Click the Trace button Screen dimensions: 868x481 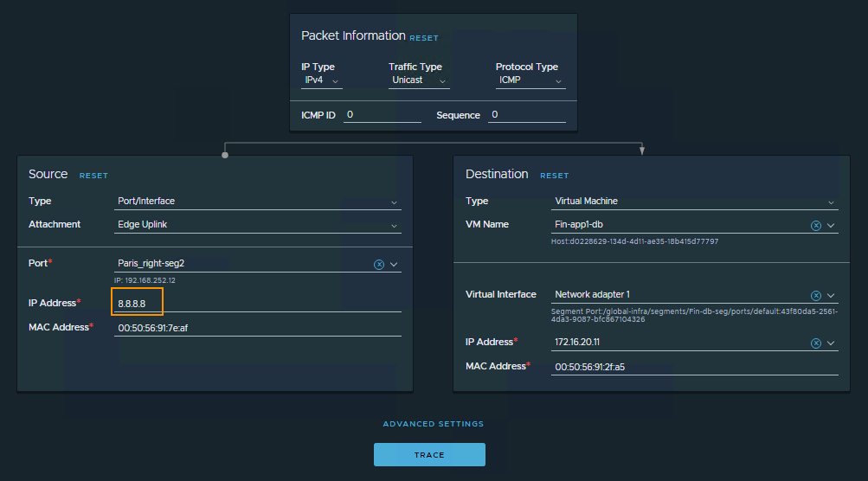tap(429, 455)
